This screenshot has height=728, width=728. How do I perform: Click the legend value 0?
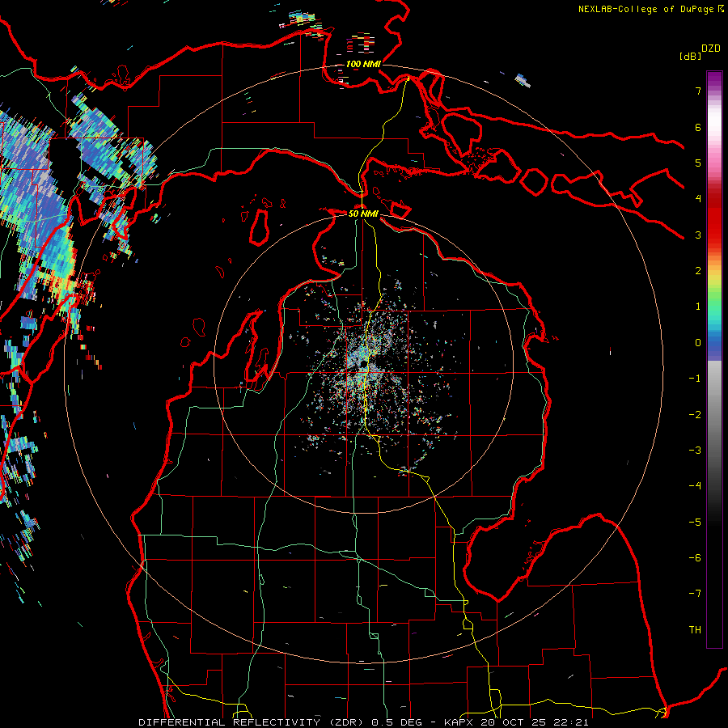pyautogui.click(x=698, y=343)
